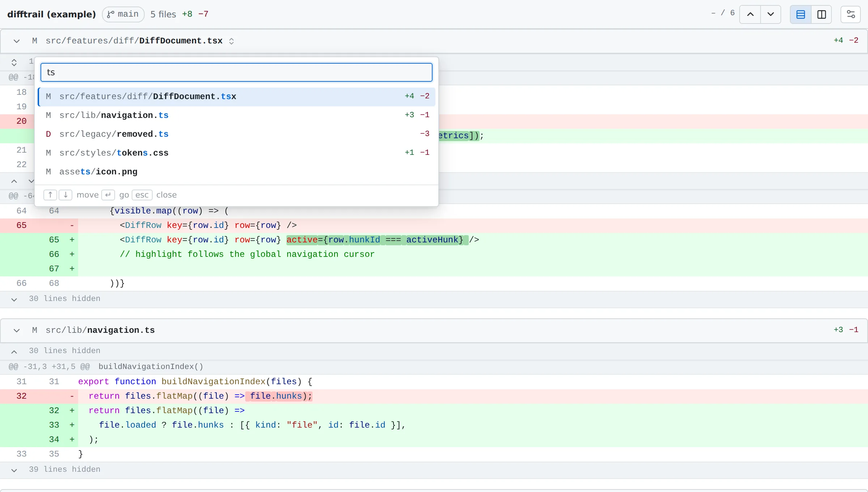Expand 30 lines hidden above buildNavigationIndex hunk
Screen dimensions: 868x492
[14, 352]
